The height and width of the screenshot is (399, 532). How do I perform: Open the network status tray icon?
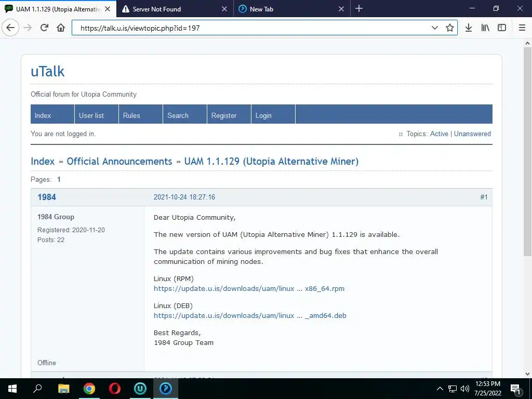tap(453, 389)
